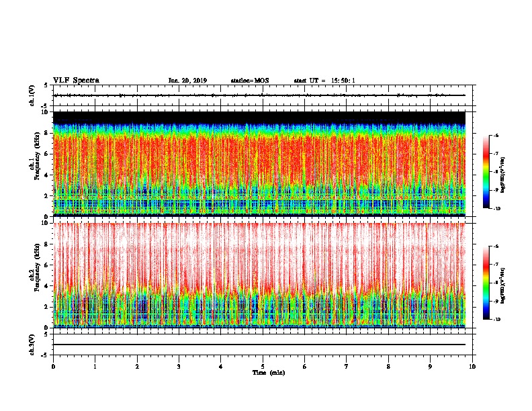Select the ch.2 color bar log(PSD) label
This screenshot has width=532, height=411.
click(502, 286)
